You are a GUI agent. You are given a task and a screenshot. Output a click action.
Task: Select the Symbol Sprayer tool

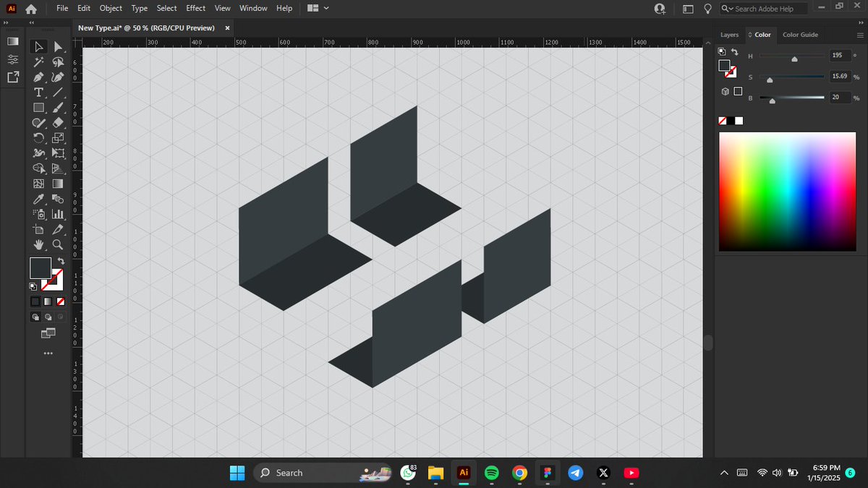[x=39, y=214]
